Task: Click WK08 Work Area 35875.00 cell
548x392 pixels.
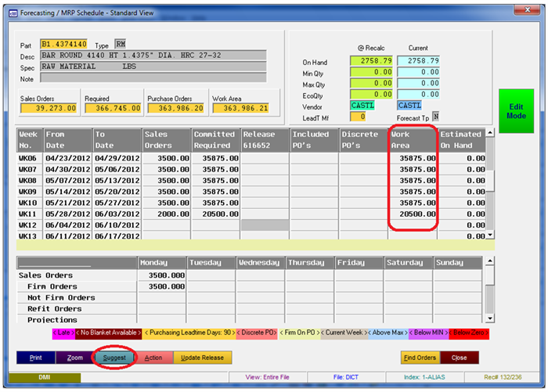Action: [413, 181]
